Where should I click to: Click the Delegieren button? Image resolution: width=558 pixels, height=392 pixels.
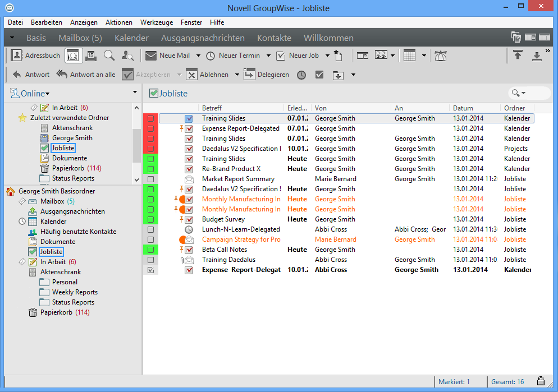266,75
